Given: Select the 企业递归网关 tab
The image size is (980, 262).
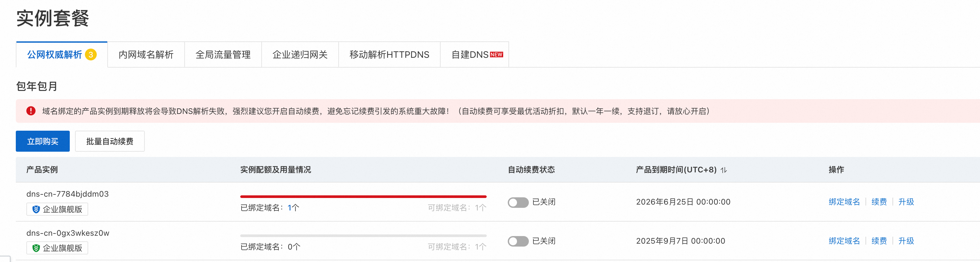Looking at the screenshot, I should point(300,55).
